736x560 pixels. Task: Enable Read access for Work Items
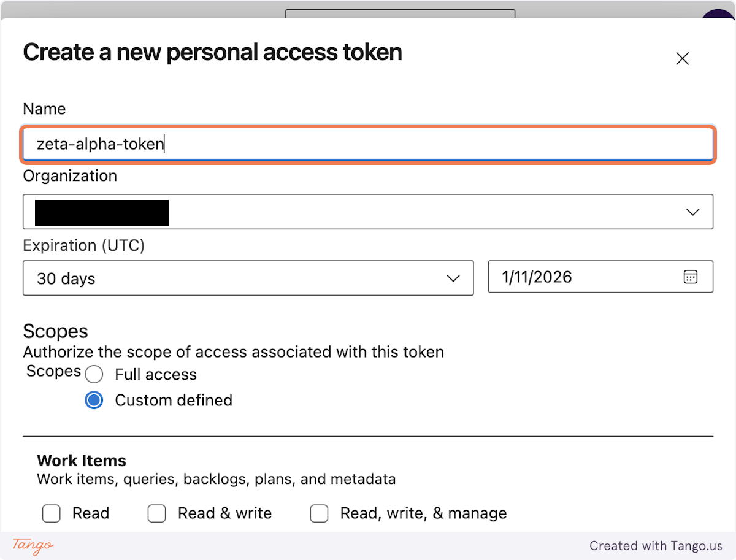[x=52, y=513]
